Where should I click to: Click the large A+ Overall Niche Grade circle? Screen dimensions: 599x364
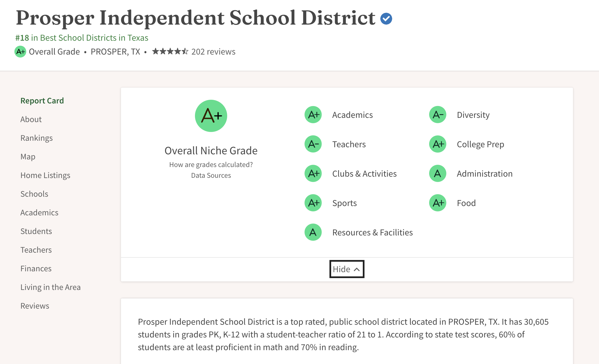click(211, 116)
